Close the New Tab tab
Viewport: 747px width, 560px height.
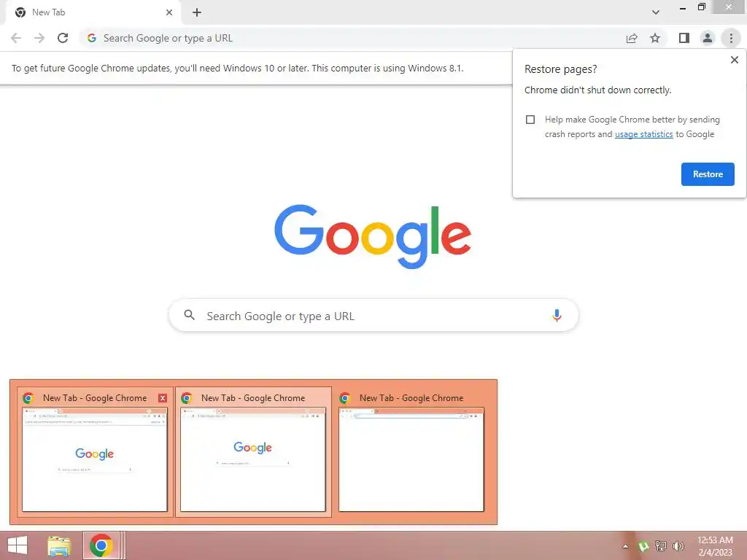click(x=169, y=12)
